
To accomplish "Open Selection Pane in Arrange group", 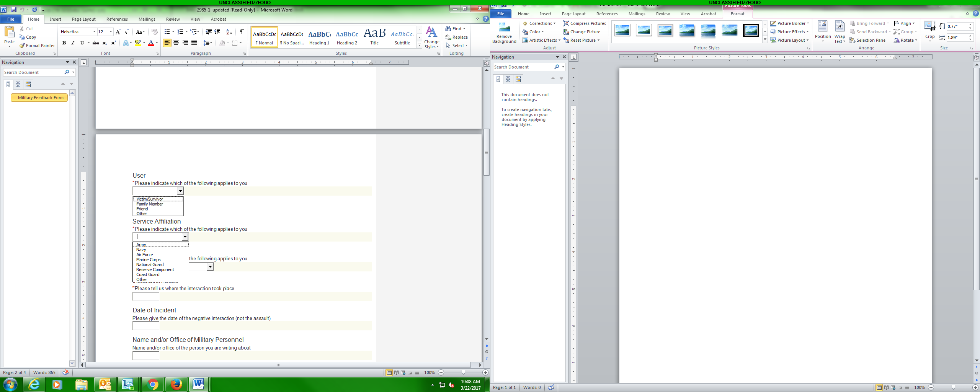I will pyautogui.click(x=867, y=40).
